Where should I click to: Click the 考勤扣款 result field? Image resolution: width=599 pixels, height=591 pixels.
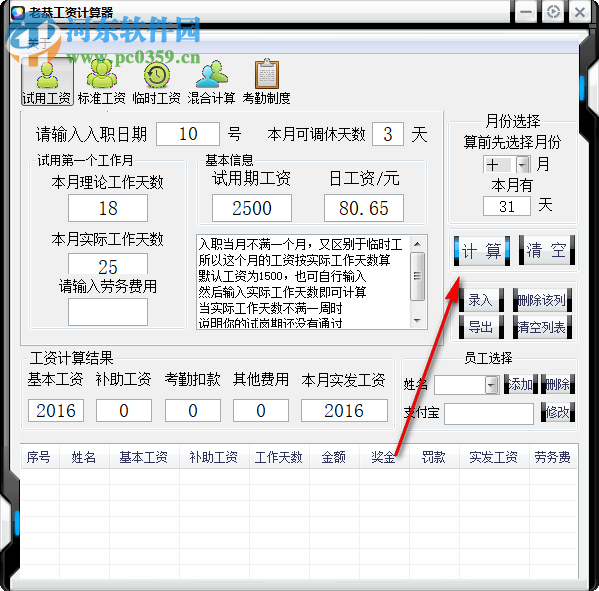pos(193,410)
